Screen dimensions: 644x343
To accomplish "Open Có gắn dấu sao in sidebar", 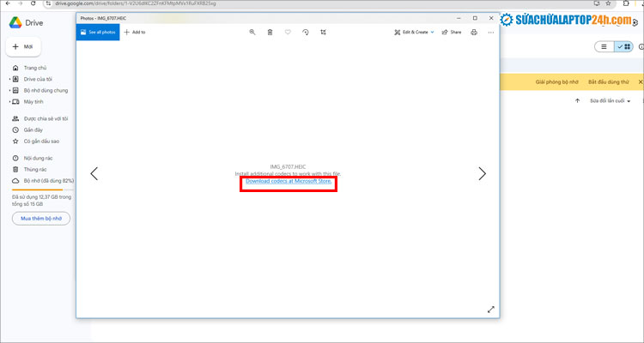I will tap(41, 141).
